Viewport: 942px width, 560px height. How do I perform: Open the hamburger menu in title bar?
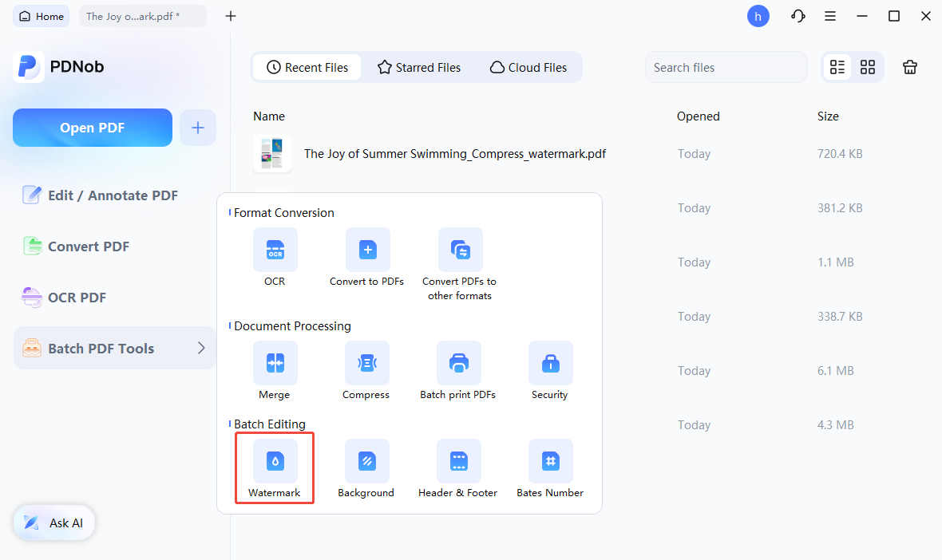click(830, 16)
